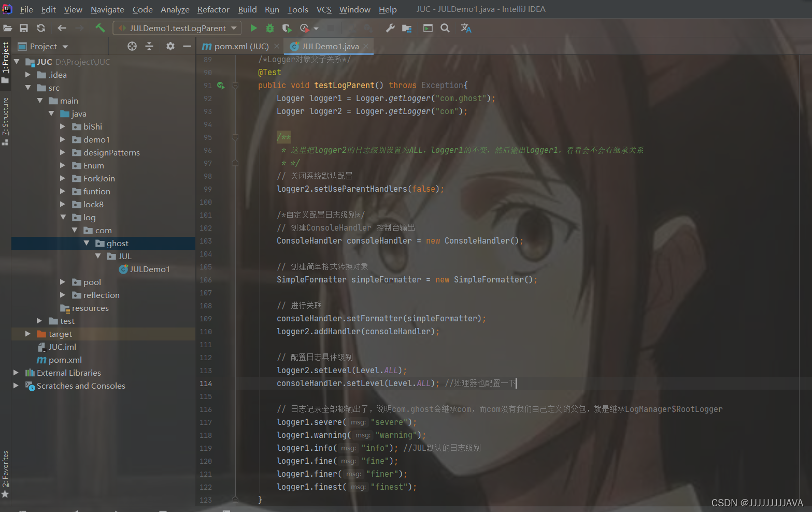Toggle the 2: Favorites tool window tab

(5, 474)
